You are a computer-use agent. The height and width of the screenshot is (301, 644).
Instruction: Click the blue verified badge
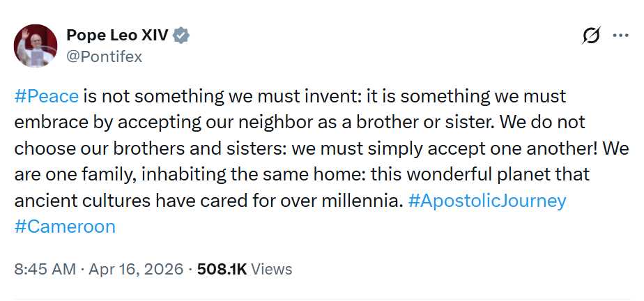coord(182,36)
